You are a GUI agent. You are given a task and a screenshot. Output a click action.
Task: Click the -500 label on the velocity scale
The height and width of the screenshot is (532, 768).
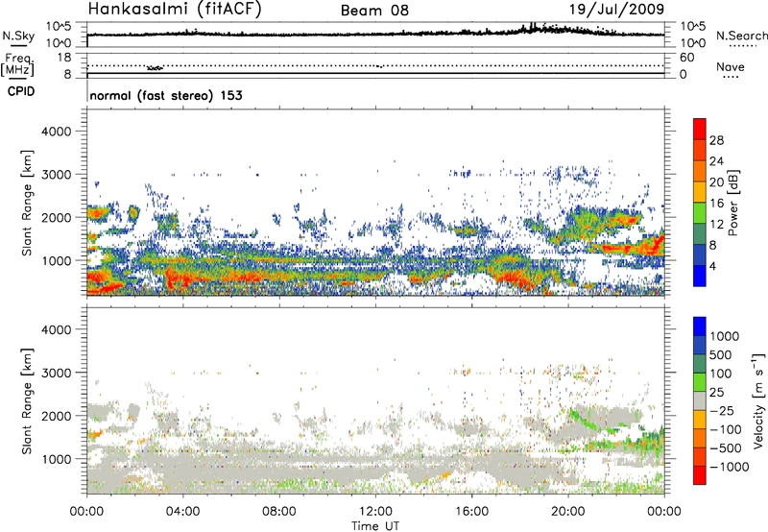pyautogui.click(x=726, y=448)
